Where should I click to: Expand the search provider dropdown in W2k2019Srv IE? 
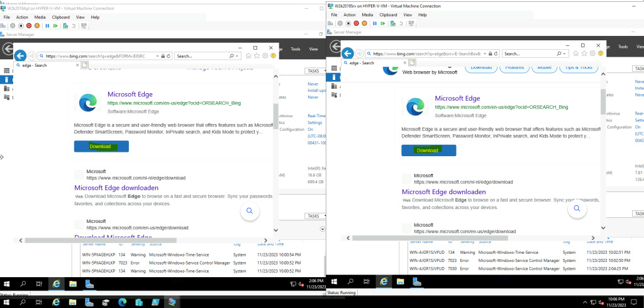click(x=565, y=54)
